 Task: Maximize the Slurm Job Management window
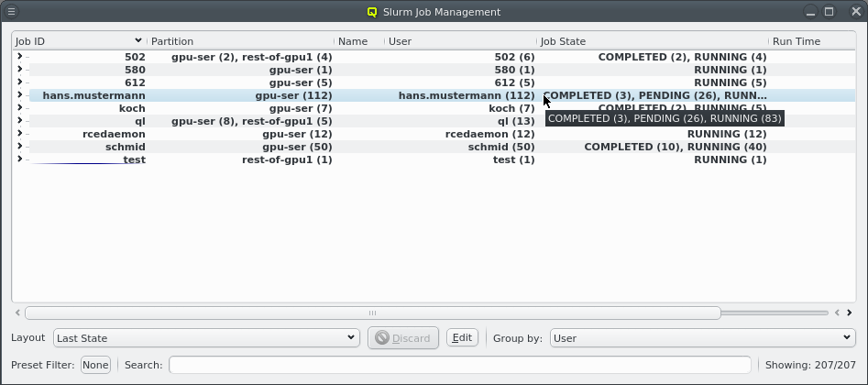(829, 12)
